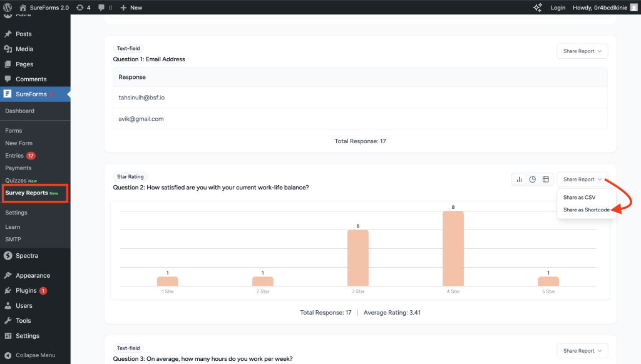Screen dimensions: 641x364
Task: Open the Payments submenu item
Action: (18, 168)
